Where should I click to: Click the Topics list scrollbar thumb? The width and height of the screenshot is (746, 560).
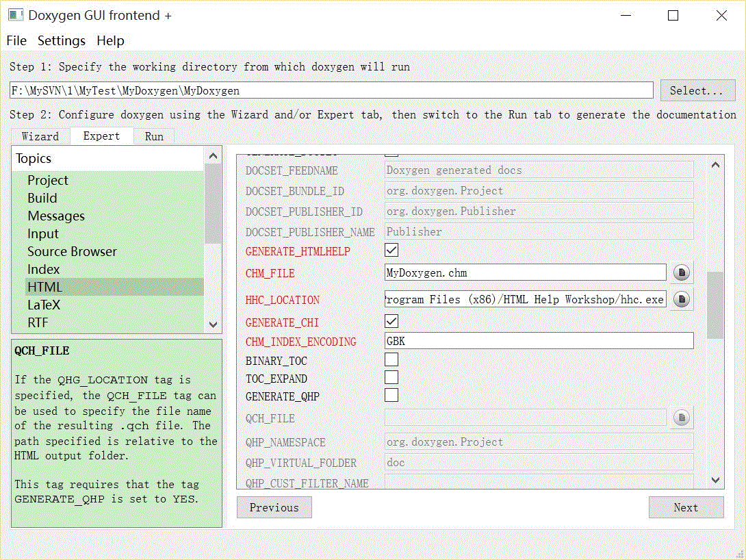[213, 203]
